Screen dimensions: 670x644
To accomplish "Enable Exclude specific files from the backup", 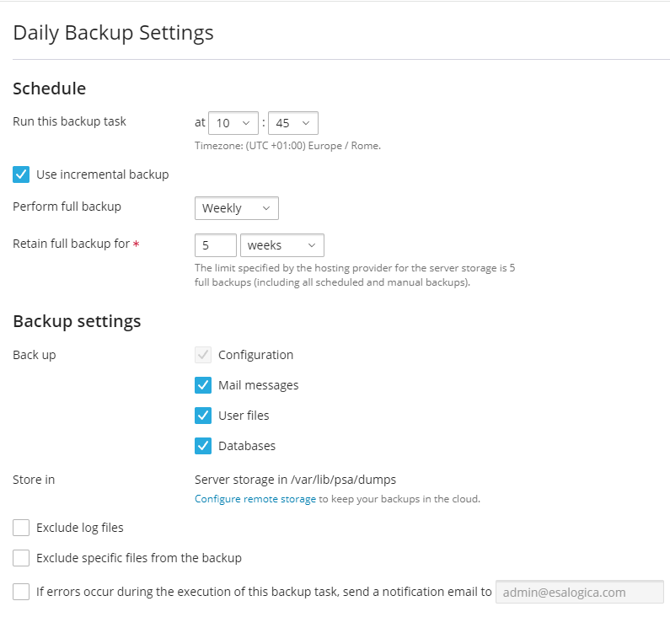I will [x=22, y=558].
